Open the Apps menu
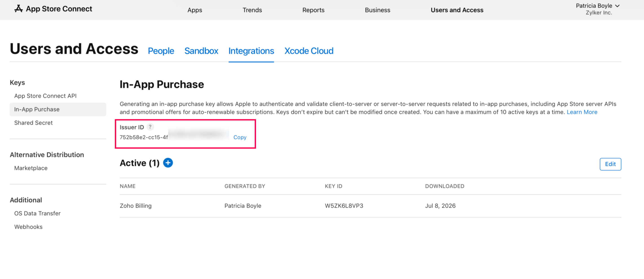 195,10
